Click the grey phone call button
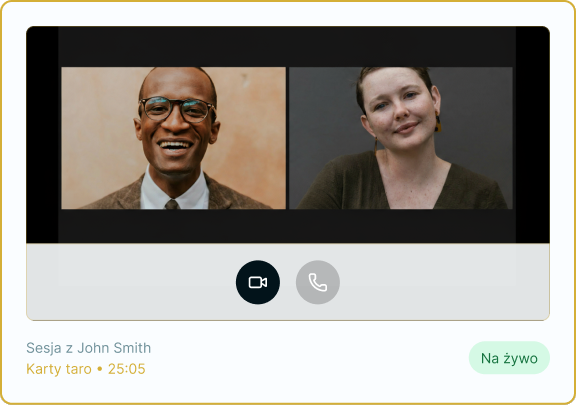Screen dimensions: 576x405 point(318,282)
